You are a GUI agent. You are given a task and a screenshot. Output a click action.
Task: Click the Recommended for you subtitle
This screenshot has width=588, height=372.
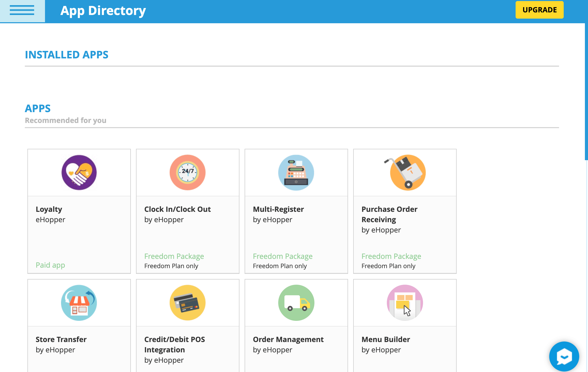tap(66, 120)
